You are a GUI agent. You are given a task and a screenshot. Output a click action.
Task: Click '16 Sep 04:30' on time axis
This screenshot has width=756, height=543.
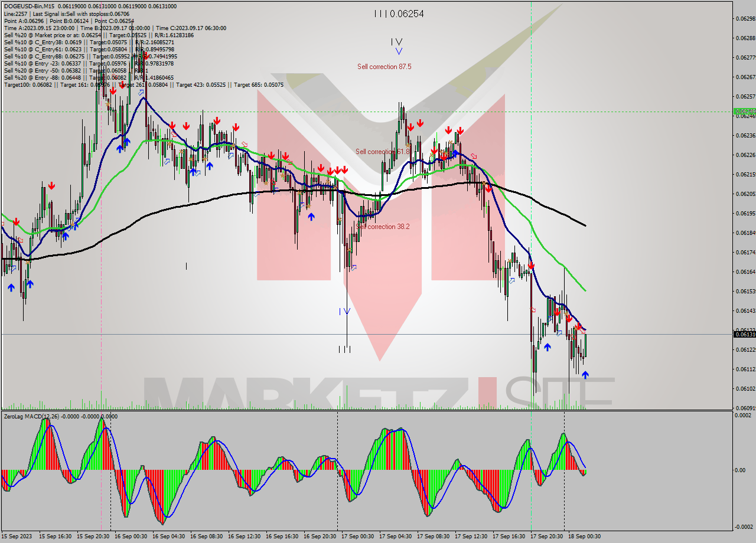pos(170,537)
